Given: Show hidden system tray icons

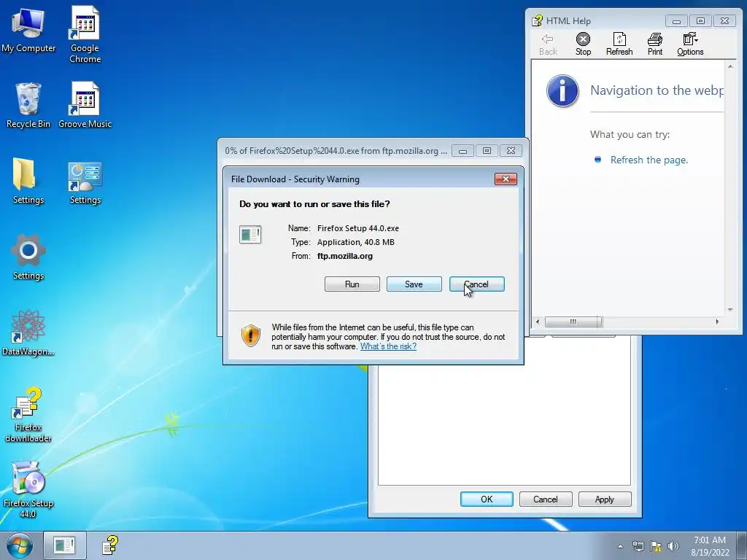Looking at the screenshot, I should click(x=620, y=546).
